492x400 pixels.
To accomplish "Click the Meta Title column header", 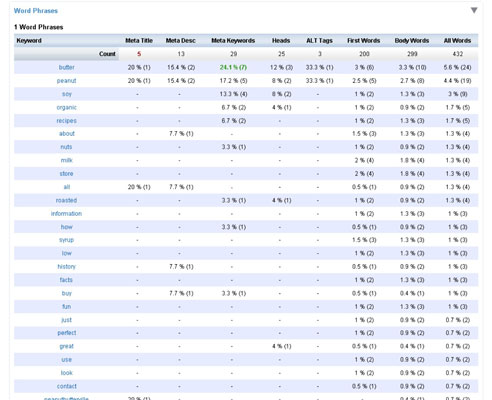I will 139,41.
